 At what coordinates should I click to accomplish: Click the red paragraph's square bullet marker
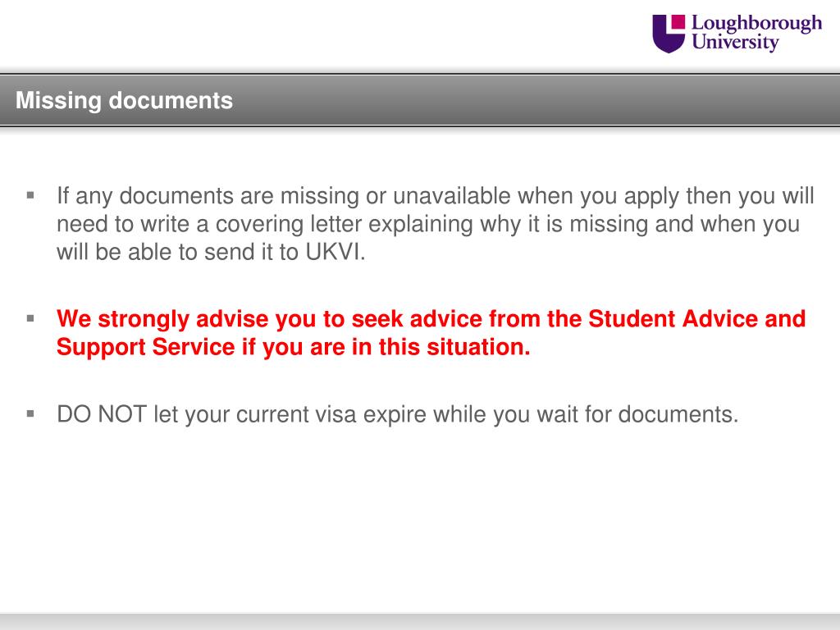(30, 319)
